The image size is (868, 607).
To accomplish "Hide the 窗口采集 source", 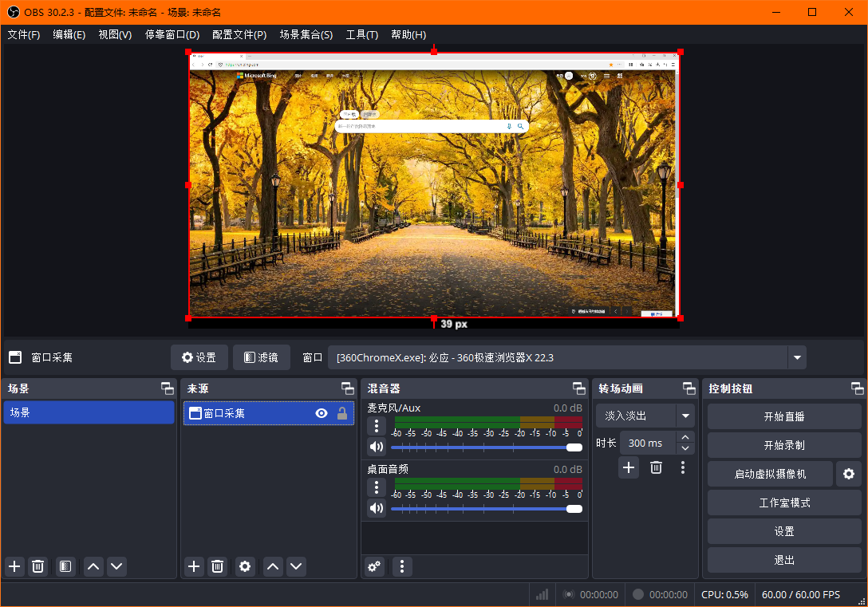I will click(x=321, y=413).
